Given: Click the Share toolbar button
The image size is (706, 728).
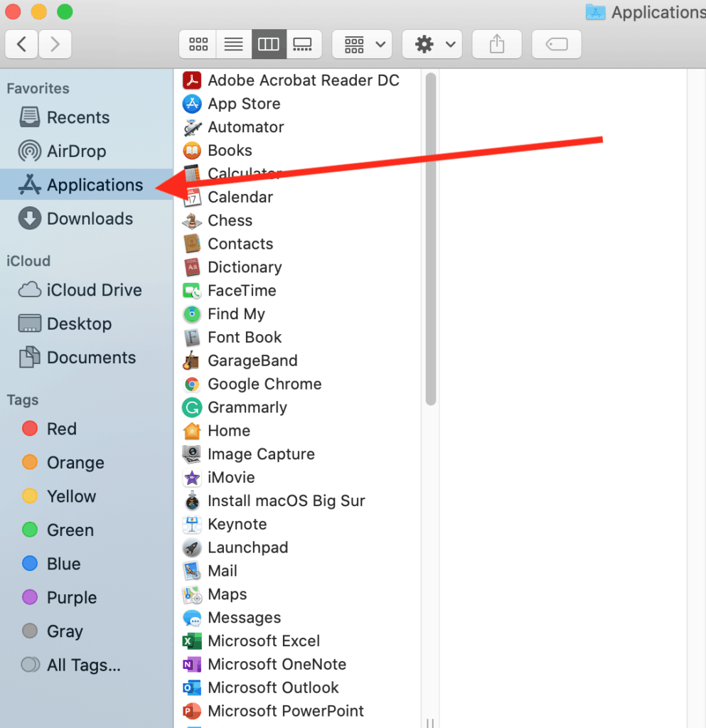Looking at the screenshot, I should [497, 45].
